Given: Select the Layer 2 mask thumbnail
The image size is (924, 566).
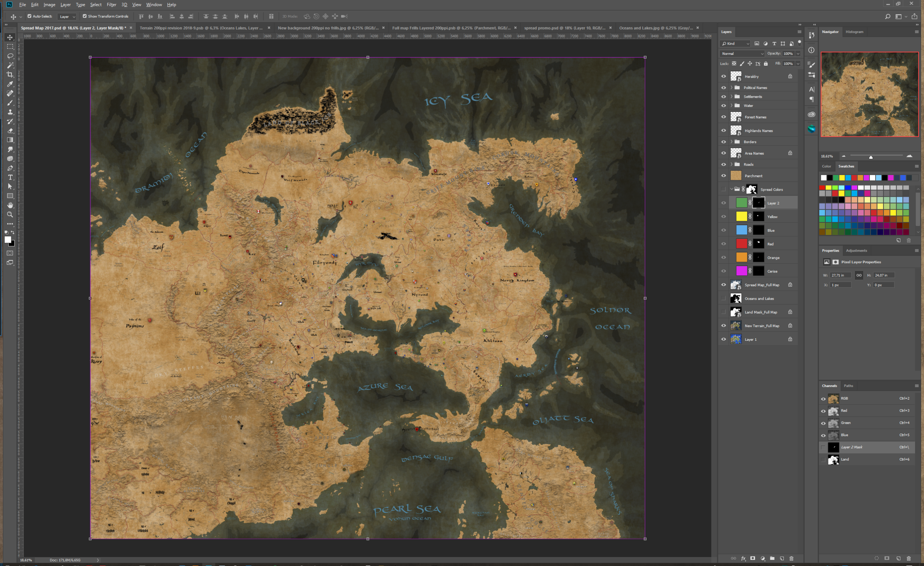Looking at the screenshot, I should (x=759, y=203).
